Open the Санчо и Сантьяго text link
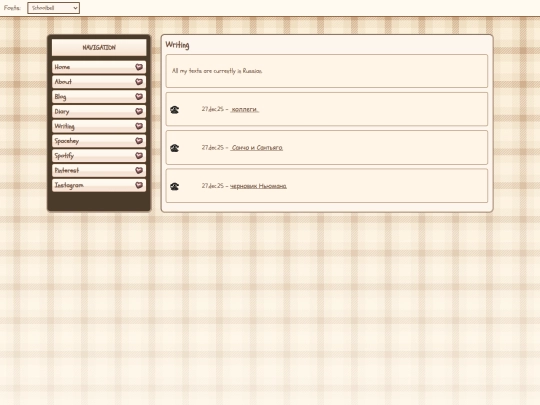This screenshot has height=405, width=540. pos(257,148)
